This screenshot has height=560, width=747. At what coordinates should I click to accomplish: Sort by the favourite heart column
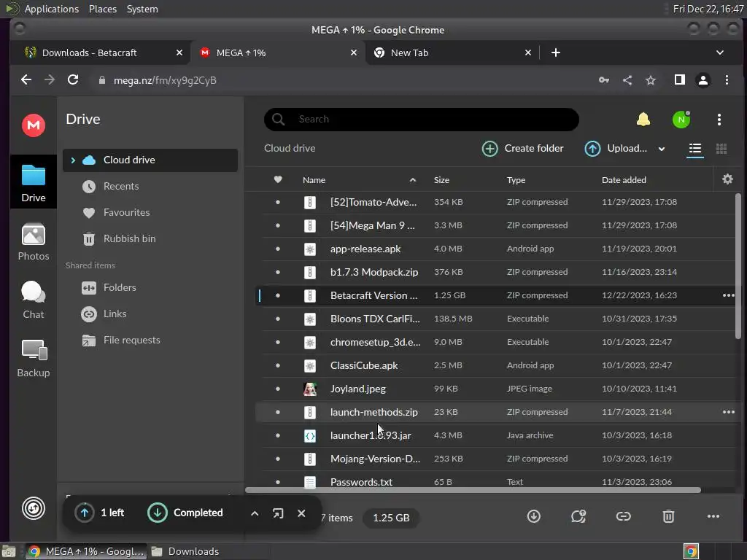pyautogui.click(x=278, y=179)
